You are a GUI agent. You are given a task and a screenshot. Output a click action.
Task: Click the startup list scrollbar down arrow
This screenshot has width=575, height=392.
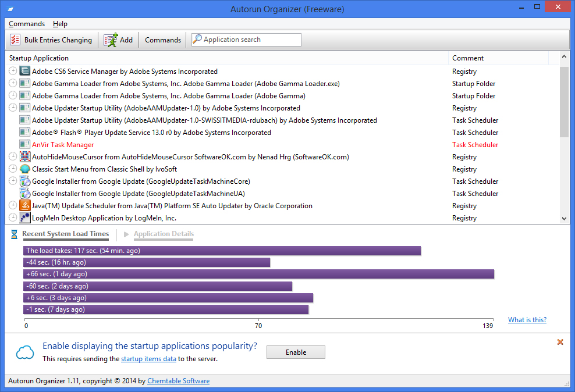click(x=564, y=218)
